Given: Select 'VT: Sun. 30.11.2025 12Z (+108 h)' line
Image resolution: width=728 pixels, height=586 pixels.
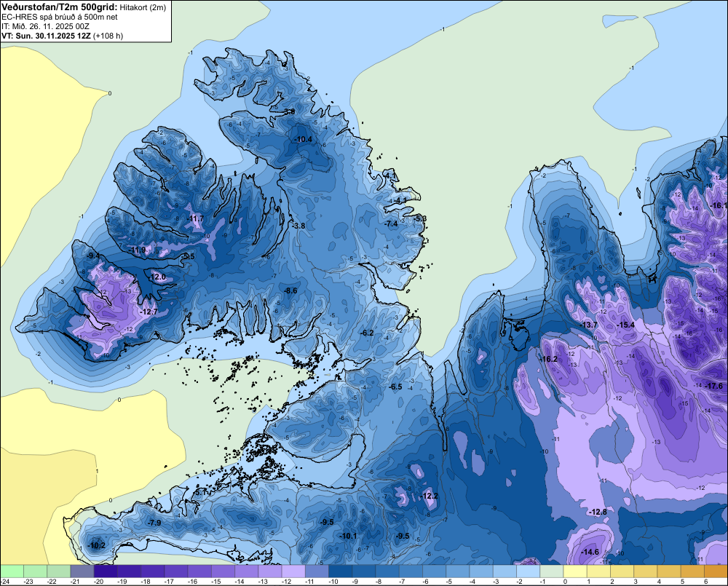Looking at the screenshot, I should (62, 36).
